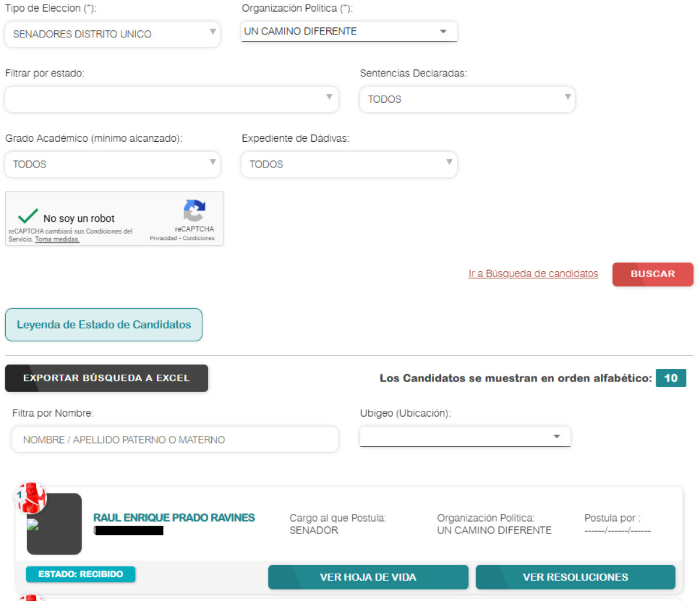The width and height of the screenshot is (700, 601).
Task: Go to Búsqueda de candidatos link
Action: [533, 274]
